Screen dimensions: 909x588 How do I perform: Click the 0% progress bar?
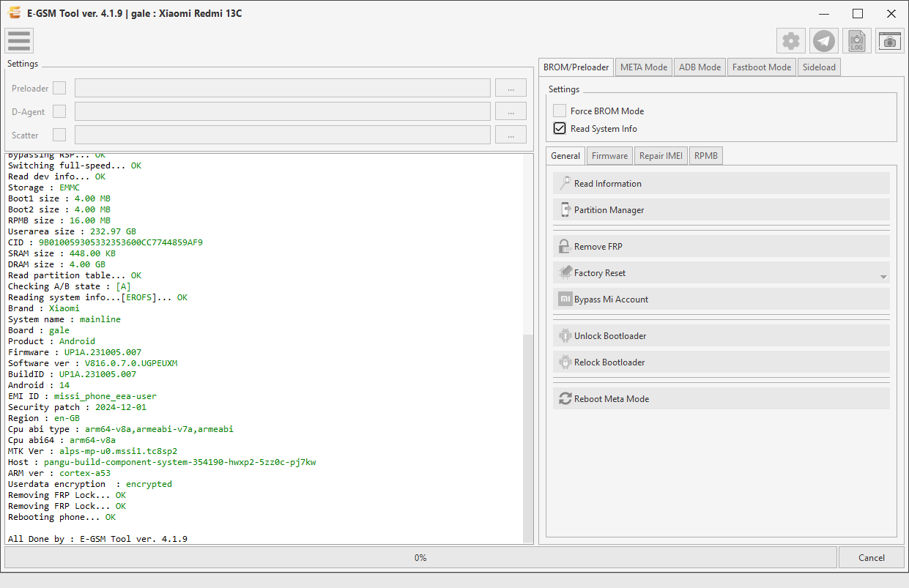[x=420, y=557]
